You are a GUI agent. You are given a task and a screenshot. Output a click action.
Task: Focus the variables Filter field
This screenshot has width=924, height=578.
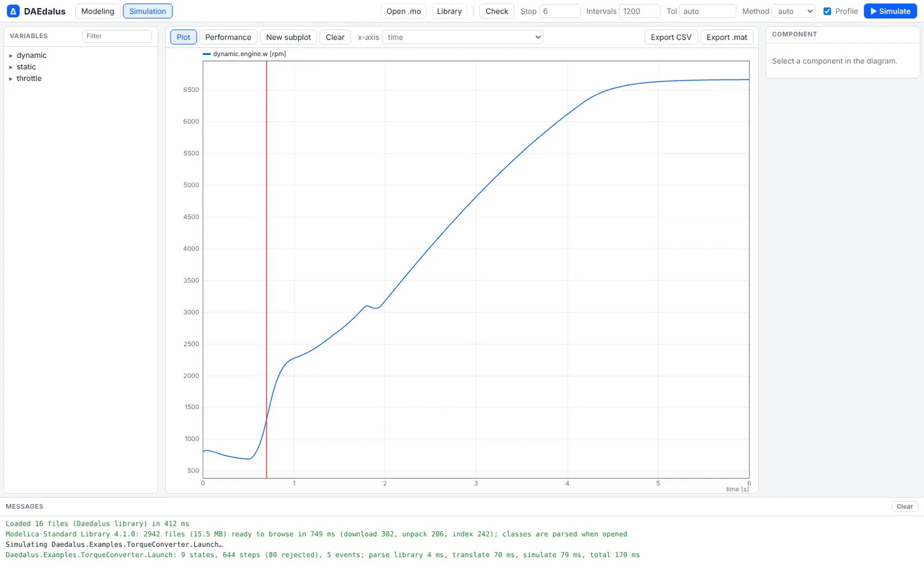coord(117,36)
